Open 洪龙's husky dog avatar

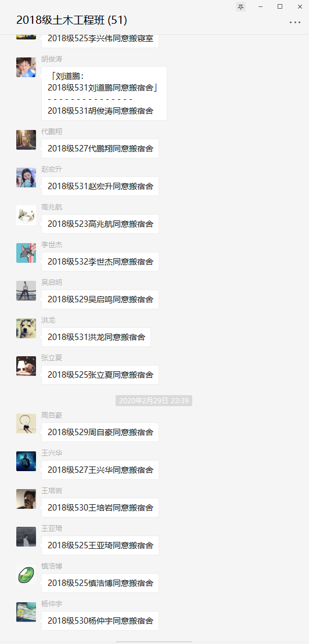(x=26, y=328)
